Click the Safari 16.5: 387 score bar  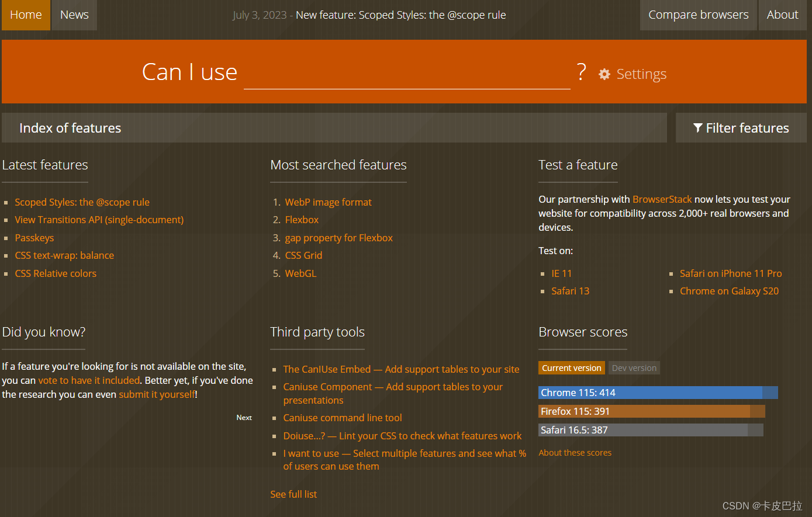(x=651, y=430)
